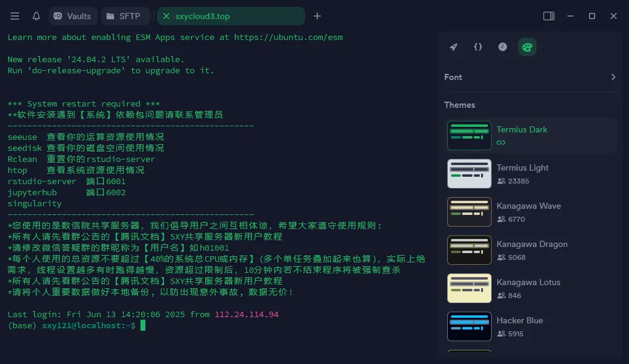Viewport: 629px width, 364px height.
Task: Click the 'do-release-upgrade' command text
Action: pos(76,71)
